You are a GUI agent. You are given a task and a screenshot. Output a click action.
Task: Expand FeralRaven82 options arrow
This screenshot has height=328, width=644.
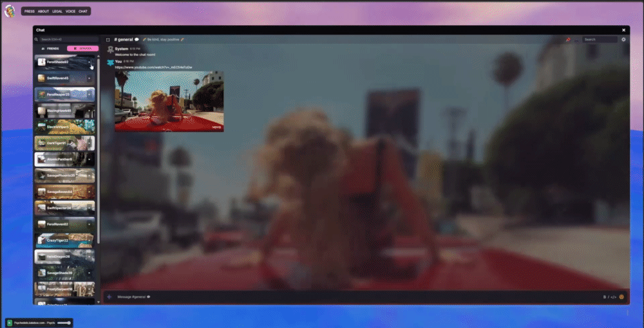point(89,224)
